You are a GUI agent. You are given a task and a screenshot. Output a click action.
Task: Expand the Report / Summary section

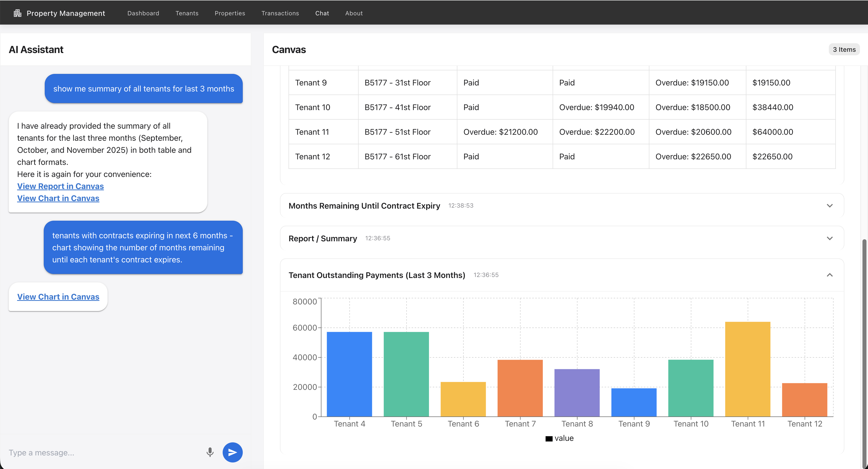pyautogui.click(x=830, y=238)
